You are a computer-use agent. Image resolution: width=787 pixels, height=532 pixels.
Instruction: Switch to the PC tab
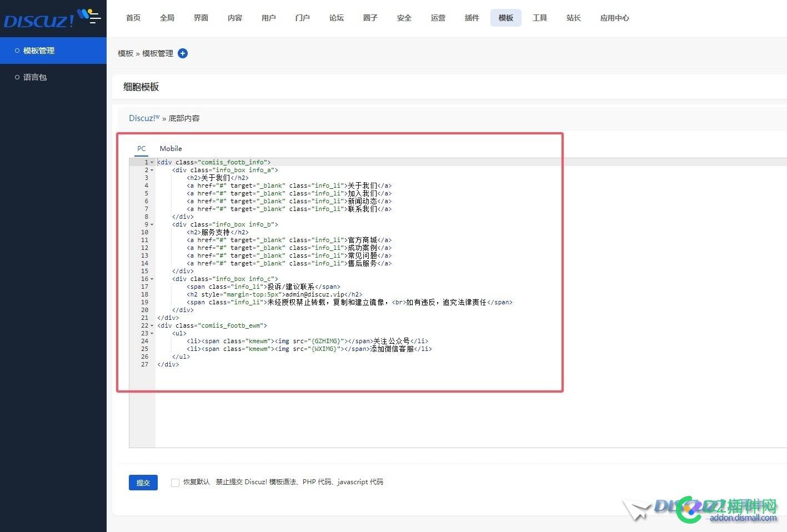tap(142, 149)
